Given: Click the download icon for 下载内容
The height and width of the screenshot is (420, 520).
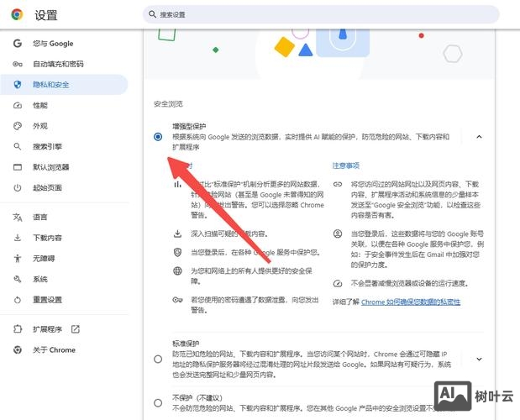Looking at the screenshot, I should coord(18,238).
